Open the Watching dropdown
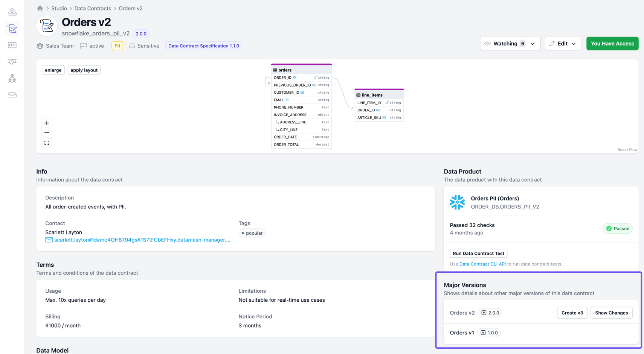Image resolution: width=644 pixels, height=354 pixels. pyautogui.click(x=510, y=44)
